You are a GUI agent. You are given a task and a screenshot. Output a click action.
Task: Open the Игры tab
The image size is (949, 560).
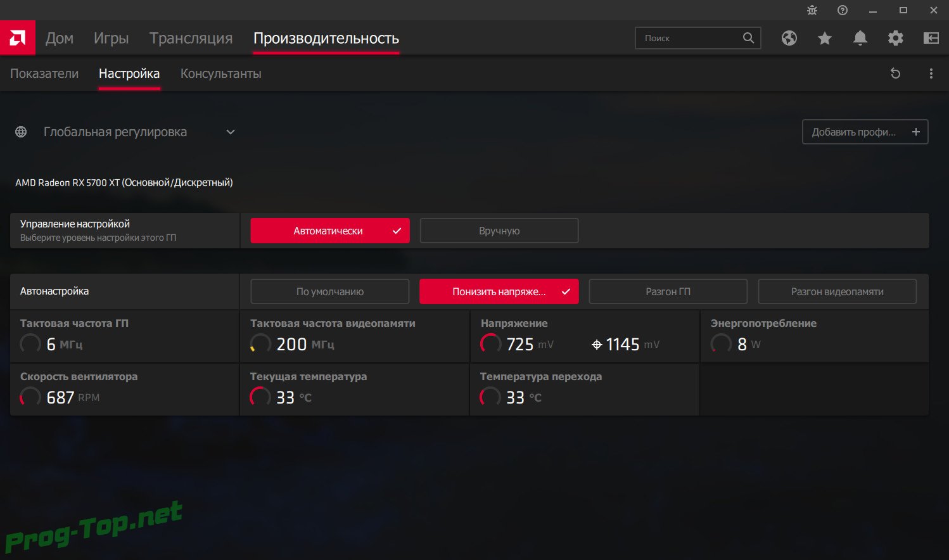[111, 38]
